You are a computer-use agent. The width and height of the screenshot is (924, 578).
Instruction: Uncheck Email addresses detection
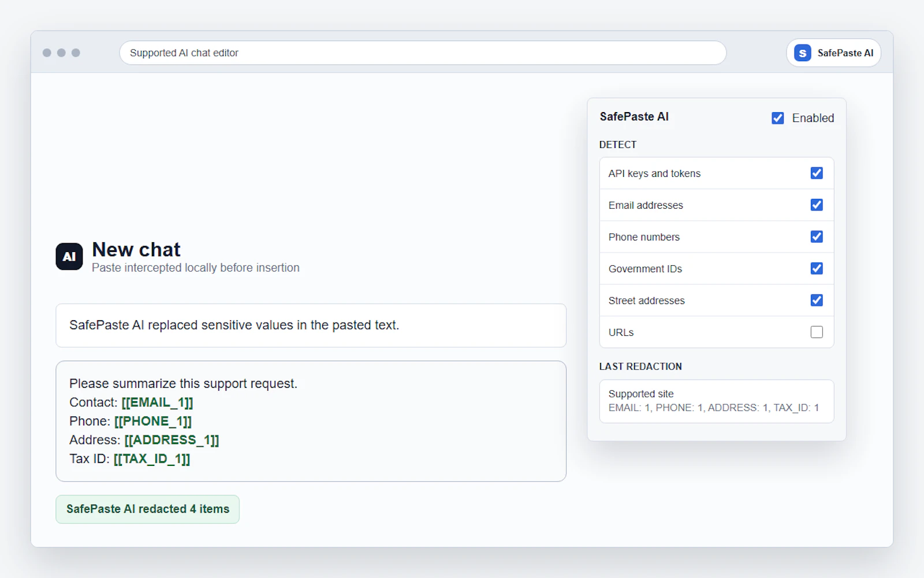coord(817,205)
